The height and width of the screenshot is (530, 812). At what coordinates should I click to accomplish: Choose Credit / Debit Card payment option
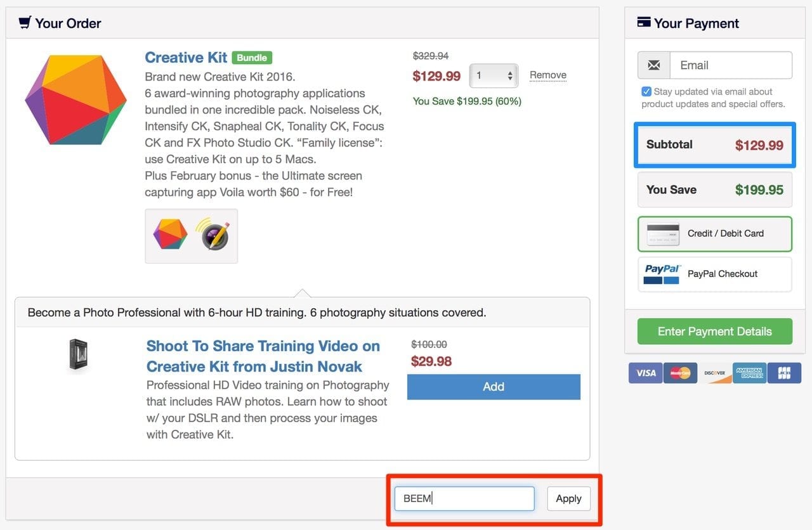tap(715, 234)
